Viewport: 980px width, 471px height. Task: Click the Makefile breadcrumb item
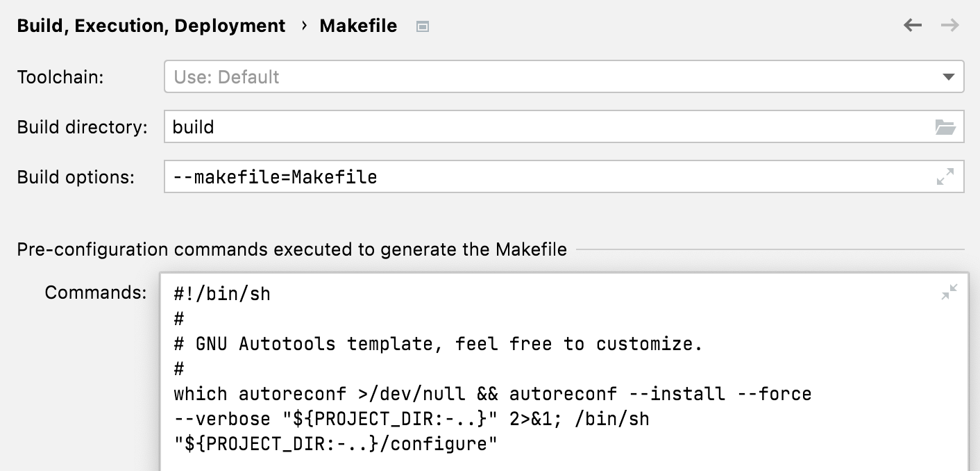pos(358,26)
